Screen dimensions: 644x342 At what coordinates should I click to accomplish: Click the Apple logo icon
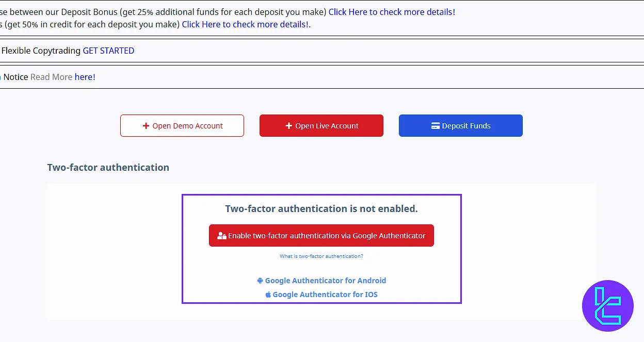[268, 295]
